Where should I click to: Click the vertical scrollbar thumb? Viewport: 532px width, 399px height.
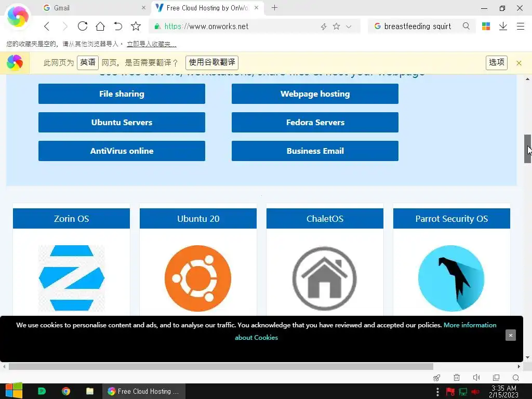click(x=527, y=149)
